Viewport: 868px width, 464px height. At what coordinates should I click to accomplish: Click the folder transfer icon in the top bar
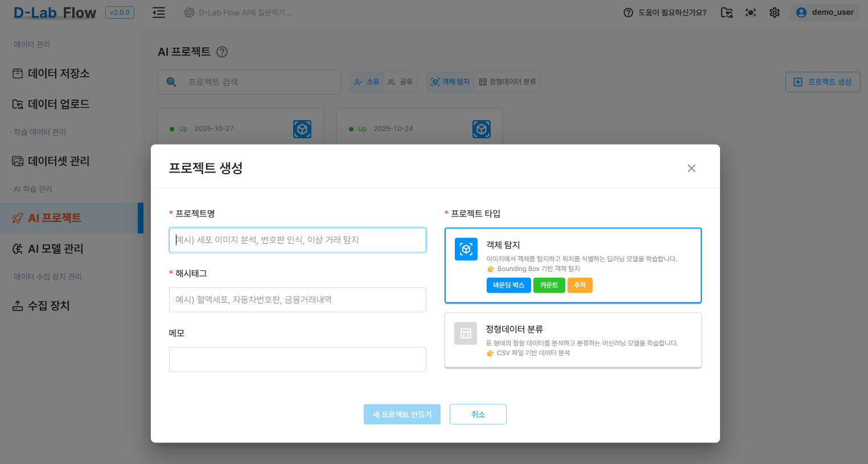tap(726, 12)
